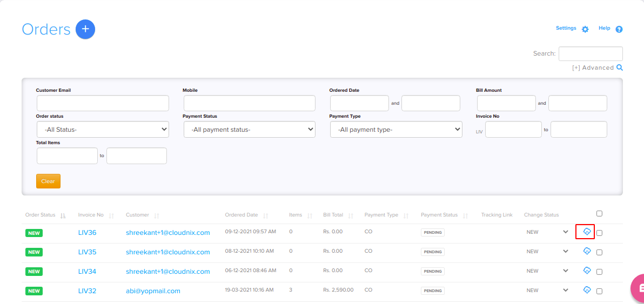Open the Order status dropdown
The height and width of the screenshot is (304, 644).
[x=103, y=129]
